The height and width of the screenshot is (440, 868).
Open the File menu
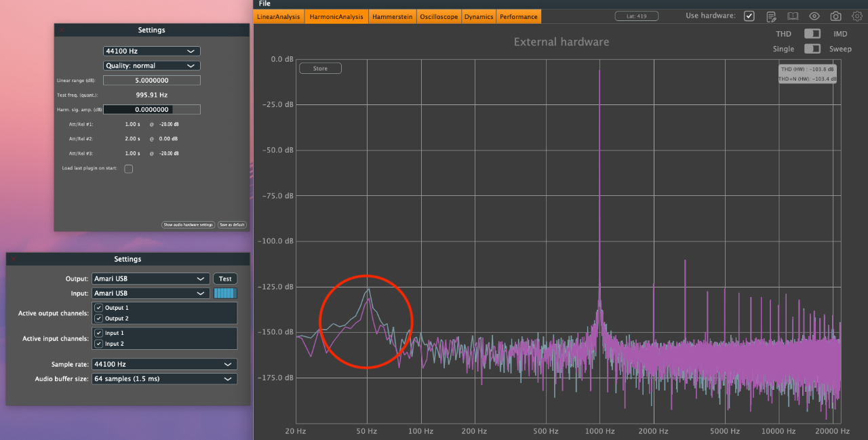coord(264,4)
